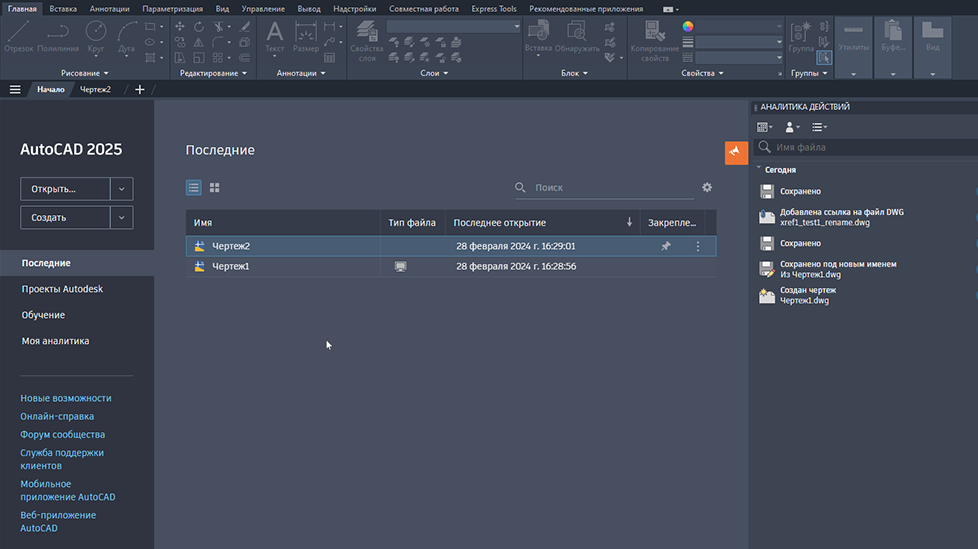The width and height of the screenshot is (978, 549).
Task: Open the hamburger file tab menu
Action: click(15, 90)
